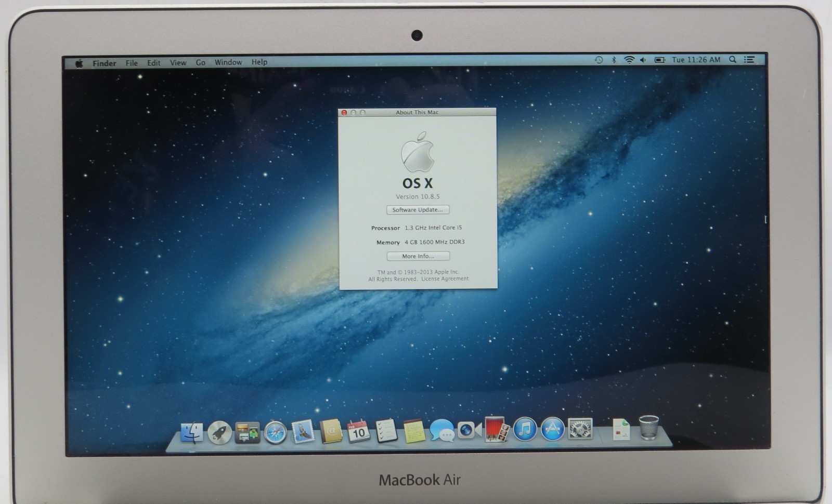Viewport: 832px width, 504px height.
Task: Open the Finder menu
Action: (x=104, y=63)
